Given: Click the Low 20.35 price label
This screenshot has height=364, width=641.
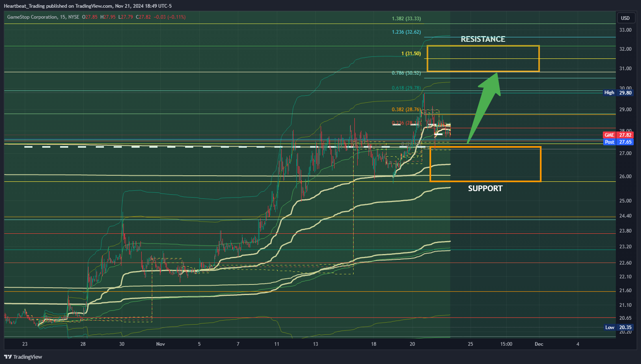Looking at the screenshot, I should pyautogui.click(x=618, y=327).
